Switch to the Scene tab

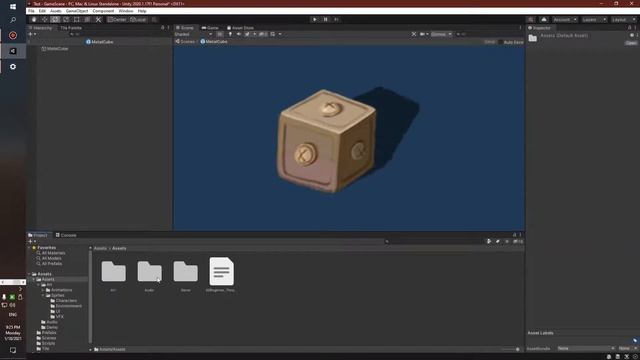click(185, 28)
